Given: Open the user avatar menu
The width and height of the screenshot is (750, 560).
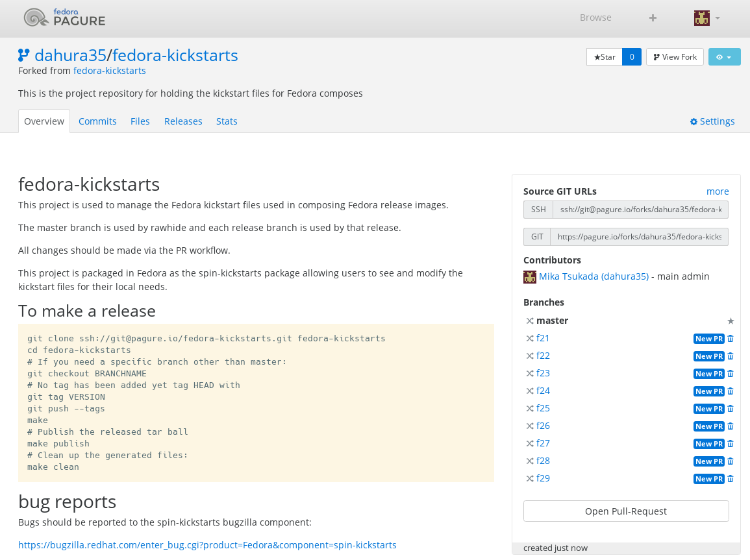Looking at the screenshot, I should (706, 18).
